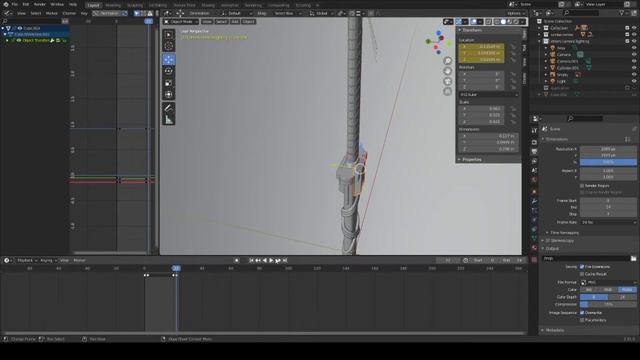The height and width of the screenshot is (360, 640).
Task: Adjust the Compression slider
Action: click(x=608, y=304)
